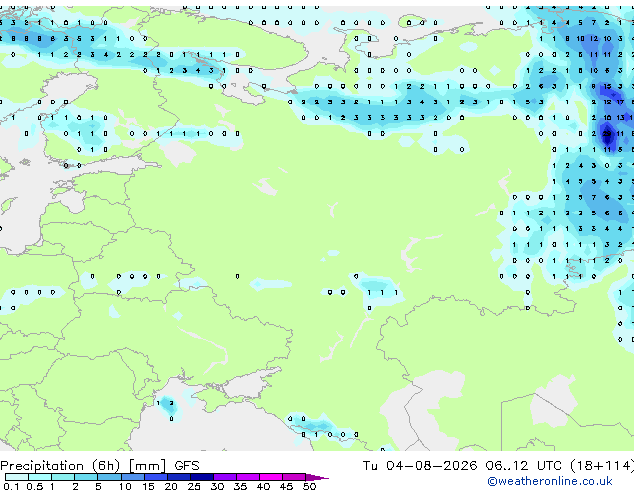Select the '40' legend scale label
Viewport: 634px width, 490px height.
[263, 486]
